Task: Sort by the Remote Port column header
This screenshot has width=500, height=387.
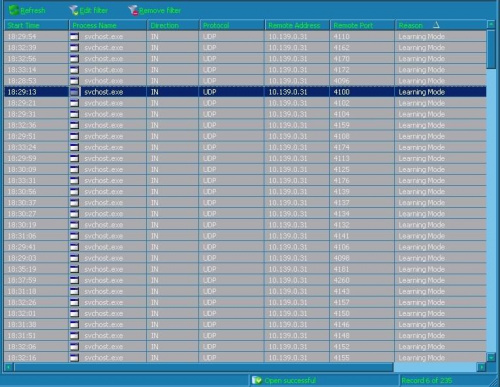Action: click(x=362, y=25)
